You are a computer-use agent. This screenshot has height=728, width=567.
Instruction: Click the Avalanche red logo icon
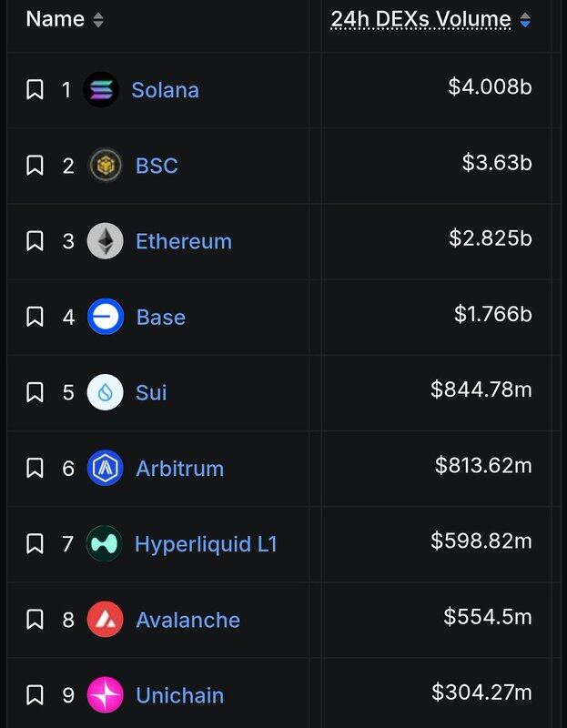click(105, 620)
